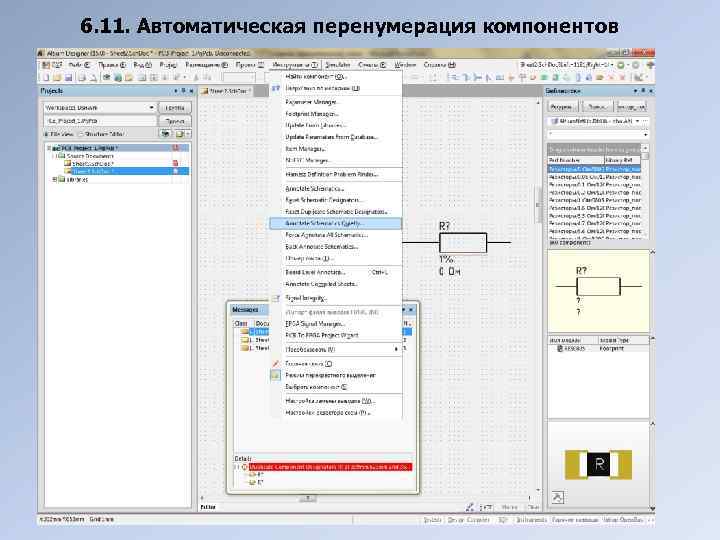The width and height of the screenshot is (720, 540).
Task: Click the pin icon on the Libraries panel
Action: point(643,91)
